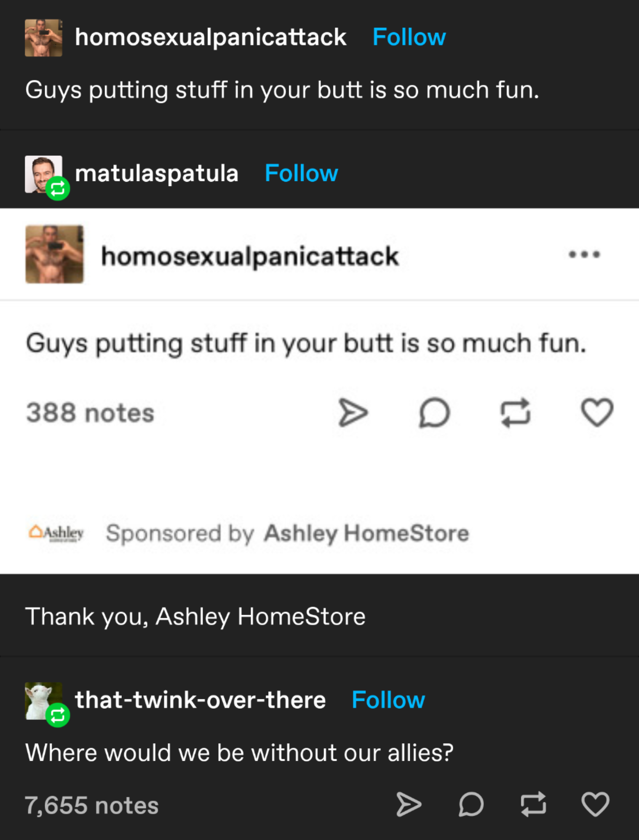Open homosexualpanicattack's avatar at top

click(43, 38)
